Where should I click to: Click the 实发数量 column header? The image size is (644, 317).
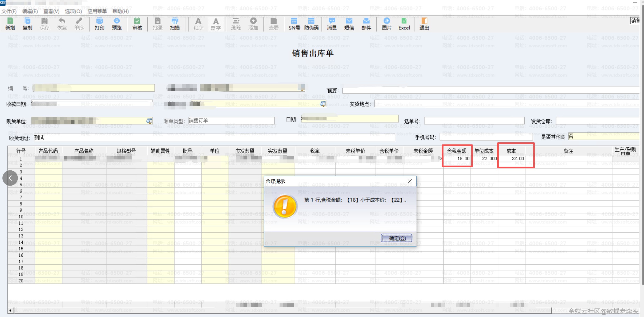278,151
